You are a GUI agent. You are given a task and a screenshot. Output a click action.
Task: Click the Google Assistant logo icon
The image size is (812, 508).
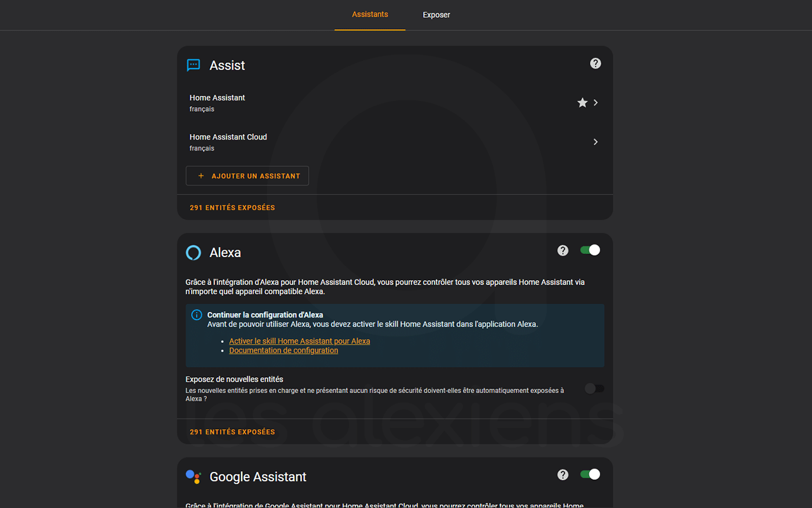pyautogui.click(x=193, y=477)
